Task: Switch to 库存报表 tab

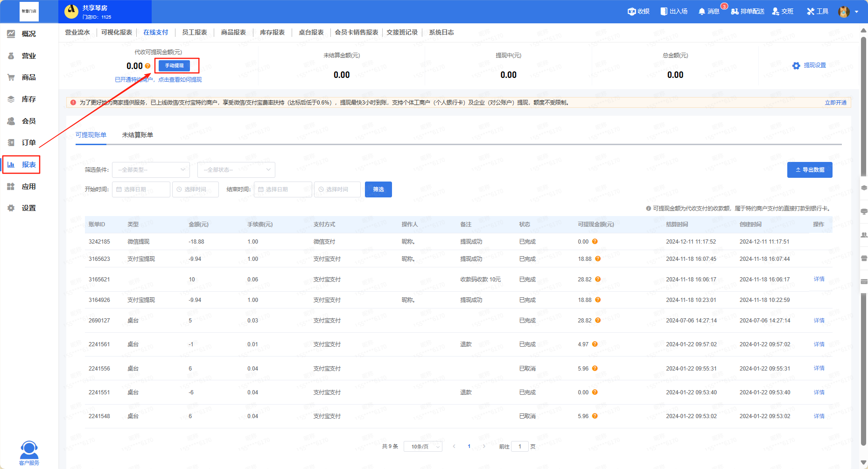Action: coord(273,33)
